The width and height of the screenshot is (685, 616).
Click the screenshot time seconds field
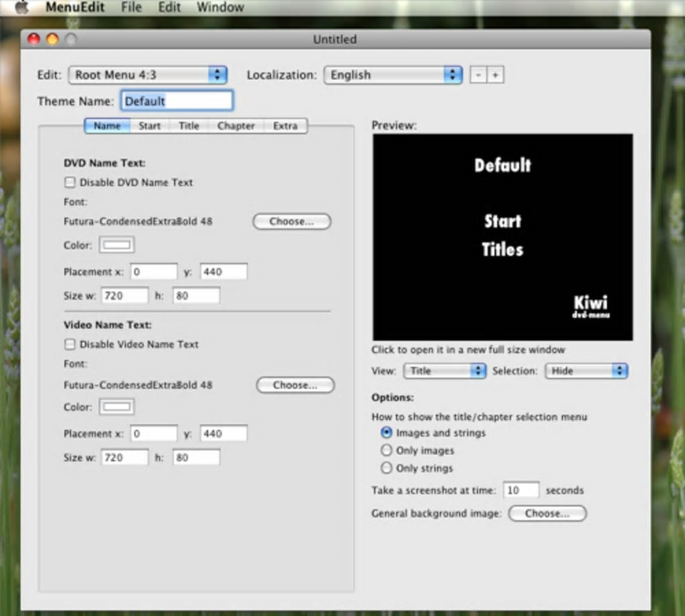point(520,490)
